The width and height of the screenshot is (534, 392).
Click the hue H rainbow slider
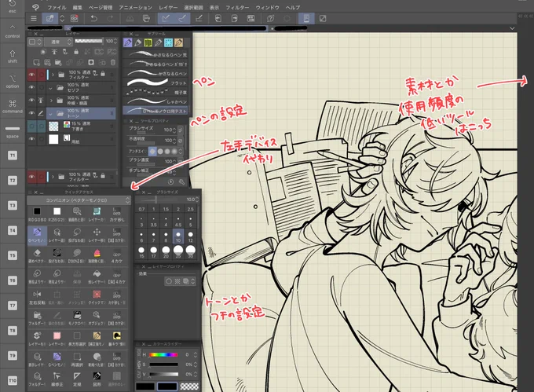pos(163,355)
